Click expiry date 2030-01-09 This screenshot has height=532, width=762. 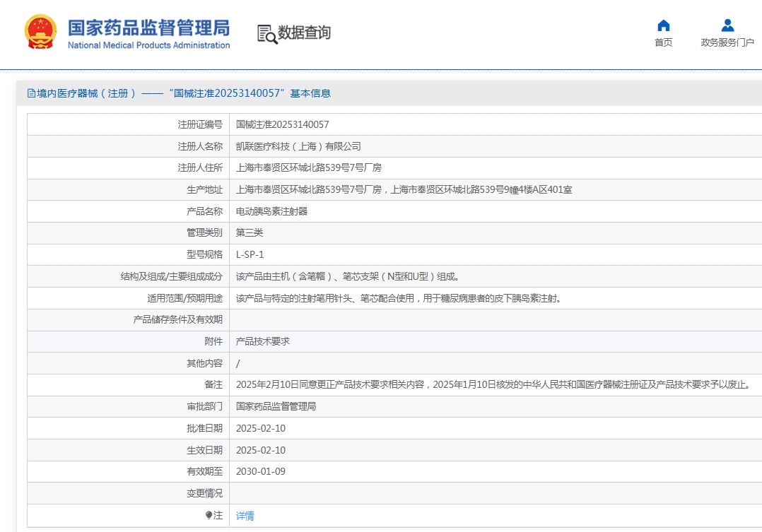click(260, 472)
